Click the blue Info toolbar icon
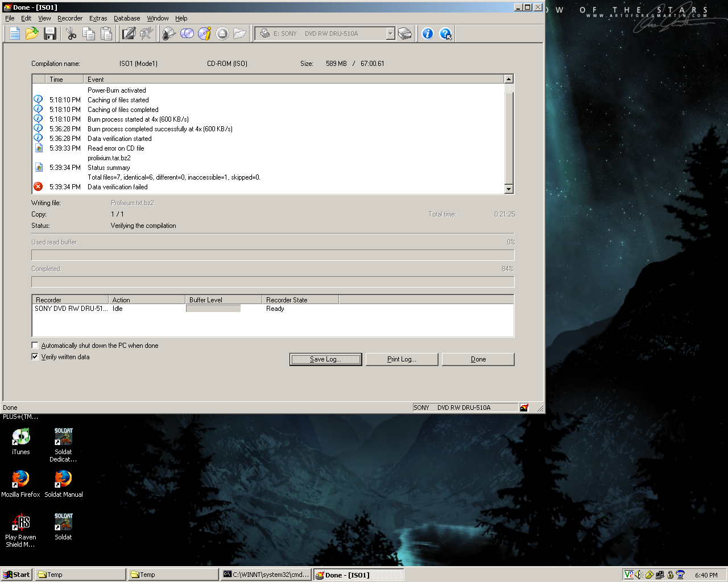 (x=428, y=34)
